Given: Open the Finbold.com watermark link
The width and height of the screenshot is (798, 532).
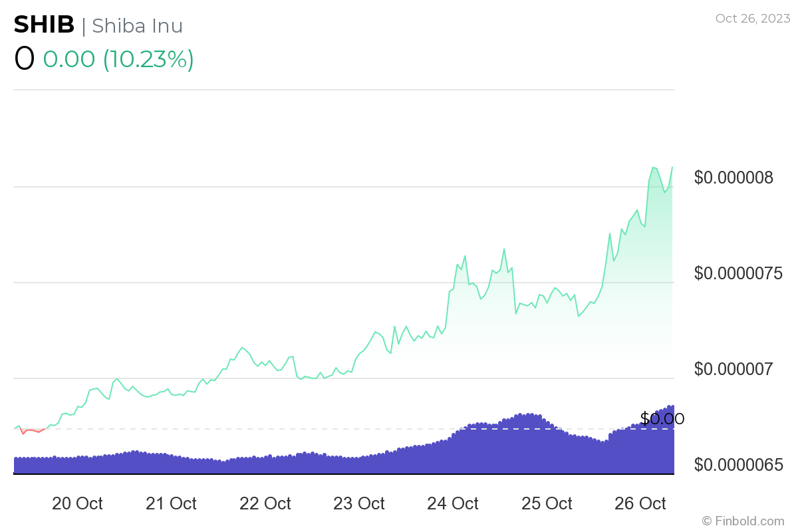Looking at the screenshot, I should click(x=743, y=521).
